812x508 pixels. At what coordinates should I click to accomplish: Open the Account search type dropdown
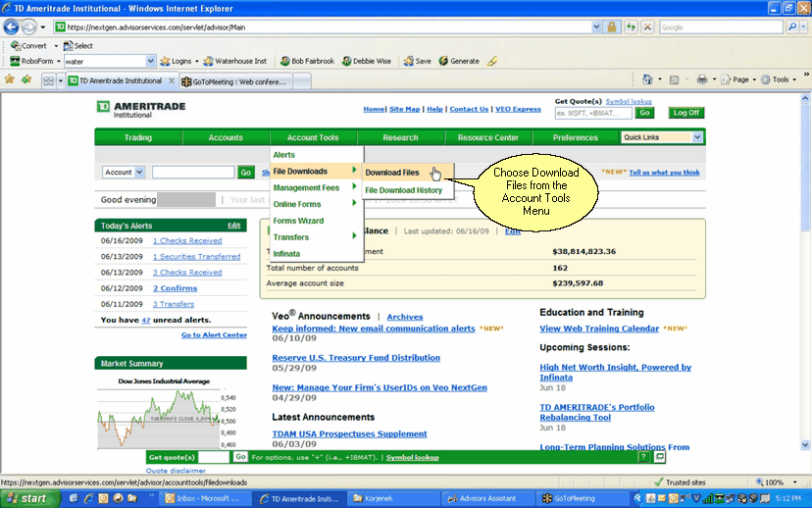pyautogui.click(x=124, y=172)
